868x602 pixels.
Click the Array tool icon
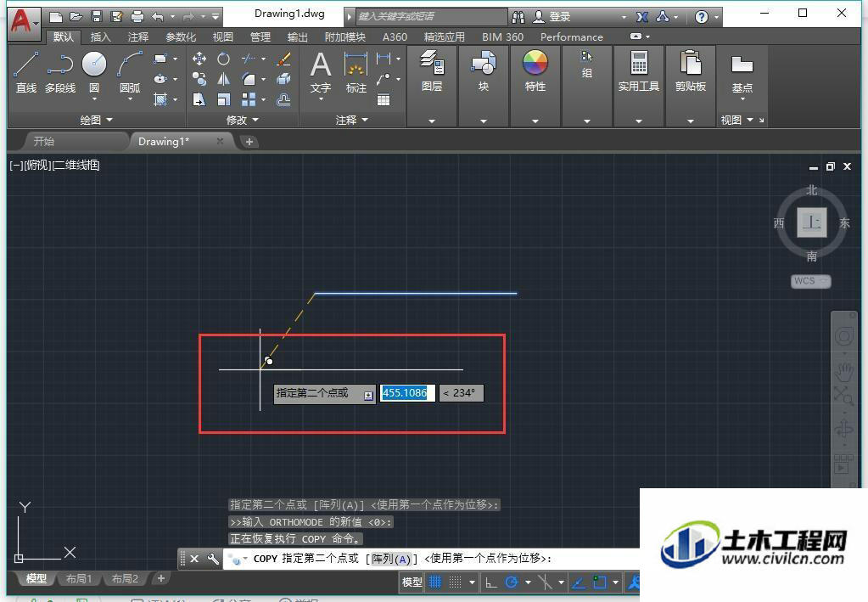[x=249, y=99]
